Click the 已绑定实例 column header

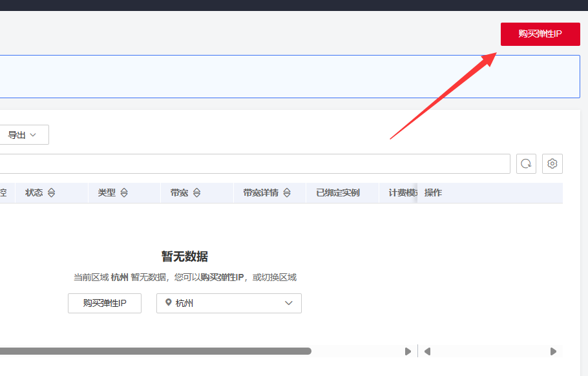[x=337, y=193]
